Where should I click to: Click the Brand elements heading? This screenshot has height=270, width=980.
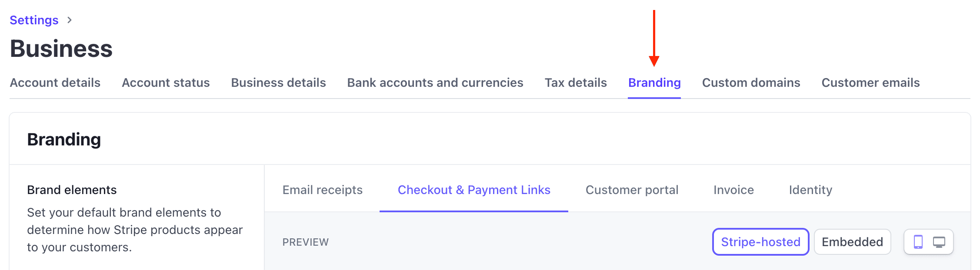click(72, 190)
